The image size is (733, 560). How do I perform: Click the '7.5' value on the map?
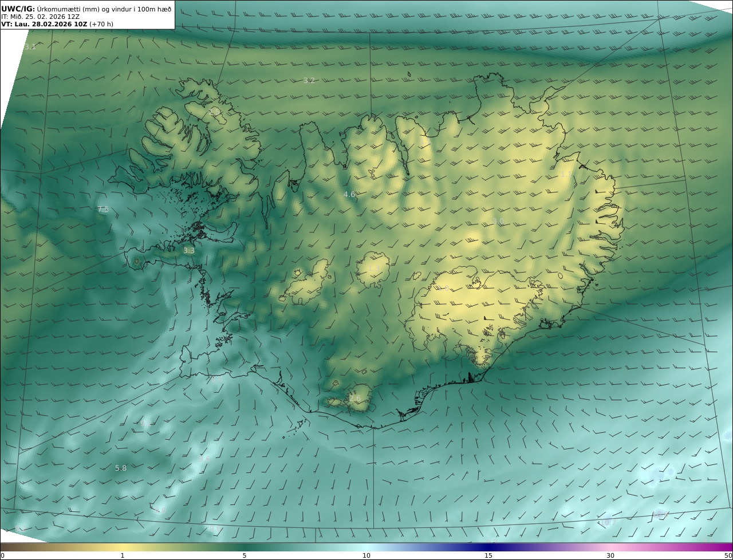tap(103, 210)
